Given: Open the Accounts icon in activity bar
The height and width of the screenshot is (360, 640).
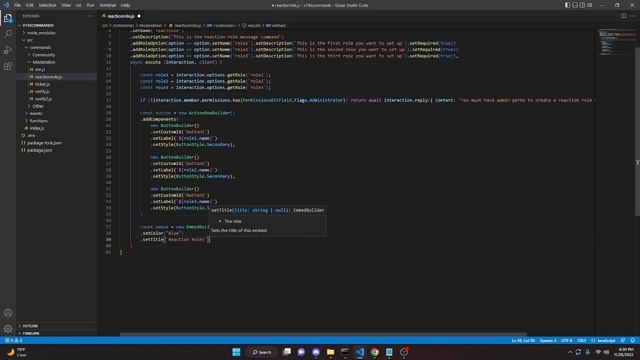Looking at the screenshot, I should pos(8,313).
